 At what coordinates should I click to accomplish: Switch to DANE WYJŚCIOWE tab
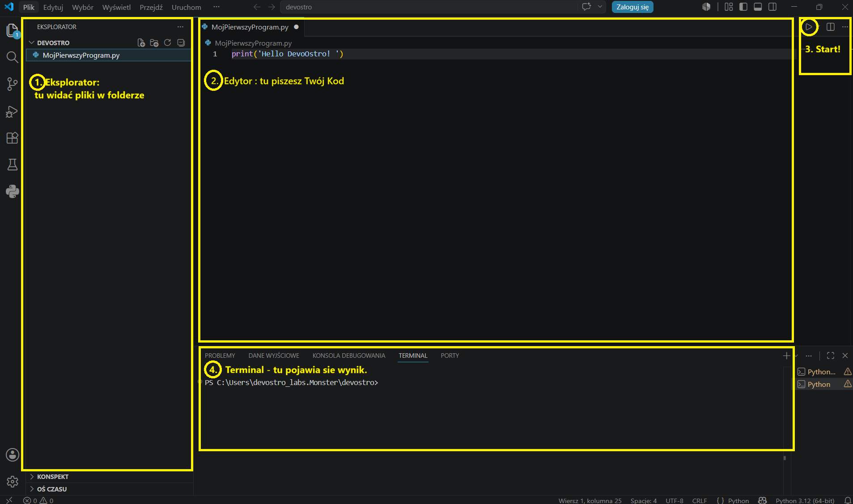pyautogui.click(x=274, y=356)
